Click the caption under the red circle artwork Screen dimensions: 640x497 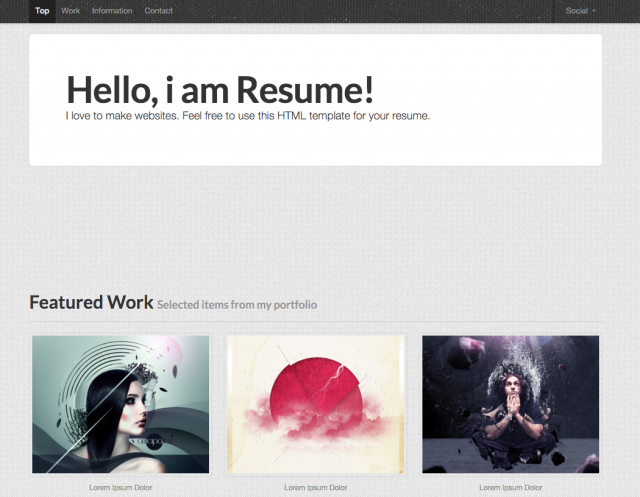pyautogui.click(x=316, y=488)
